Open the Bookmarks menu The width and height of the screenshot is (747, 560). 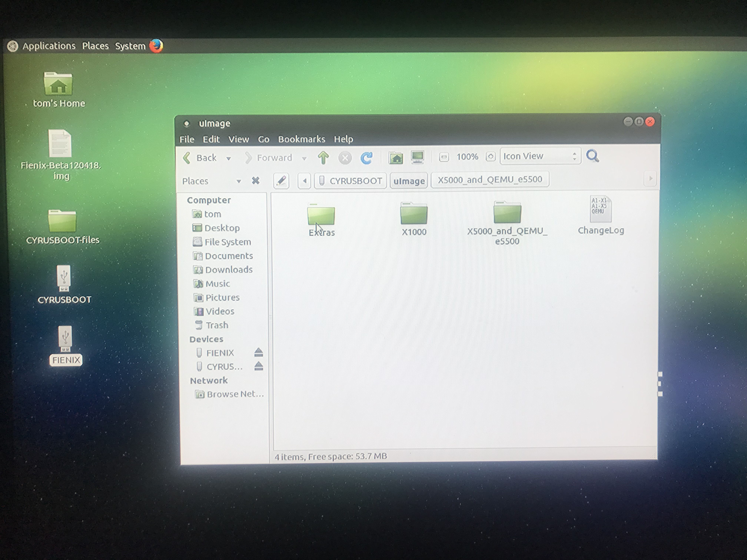coord(301,139)
